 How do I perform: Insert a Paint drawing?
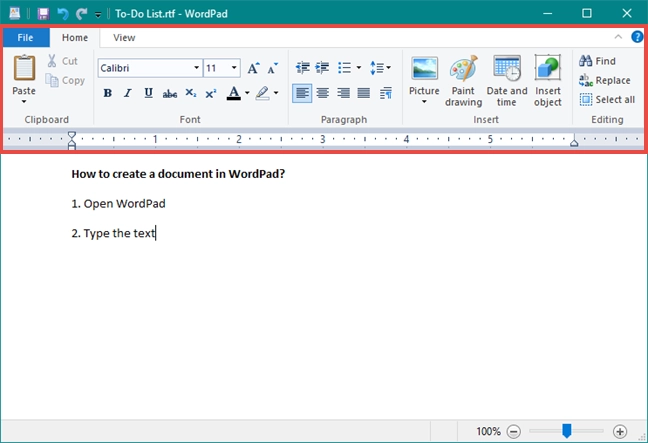click(x=463, y=81)
